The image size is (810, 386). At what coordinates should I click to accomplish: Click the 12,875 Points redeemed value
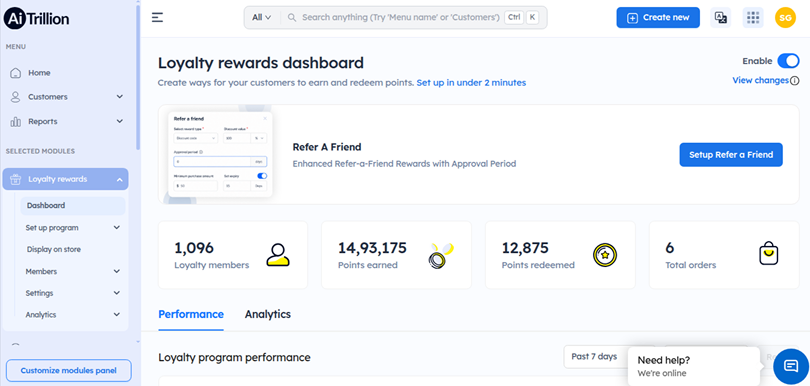pyautogui.click(x=525, y=248)
